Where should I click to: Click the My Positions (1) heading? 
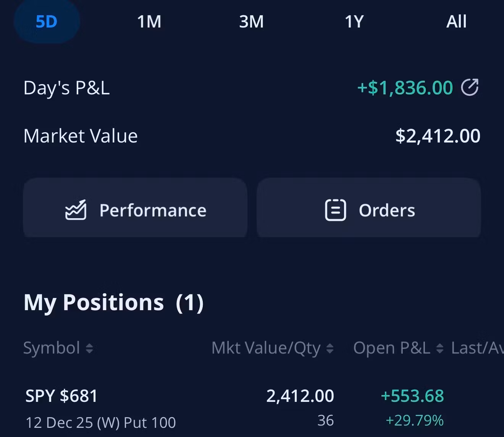pos(113,303)
